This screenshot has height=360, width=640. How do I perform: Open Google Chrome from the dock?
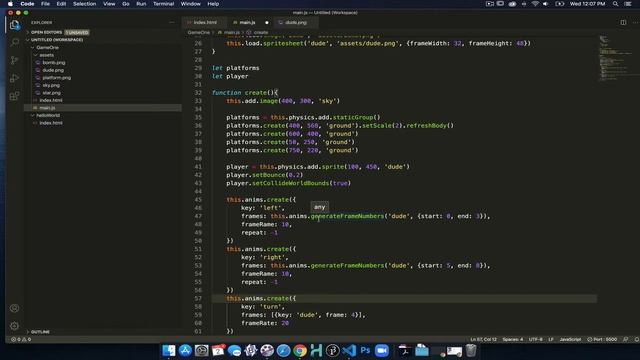coord(300,351)
